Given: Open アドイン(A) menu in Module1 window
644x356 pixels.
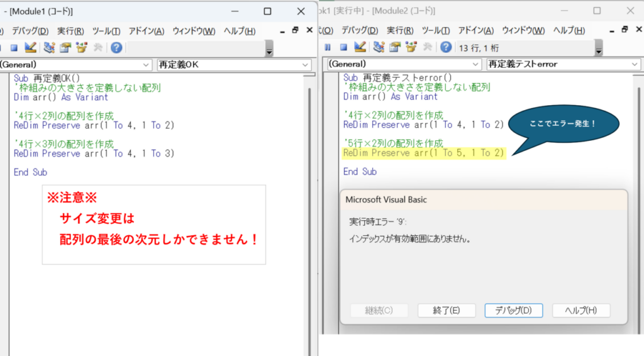Looking at the screenshot, I should (146, 31).
